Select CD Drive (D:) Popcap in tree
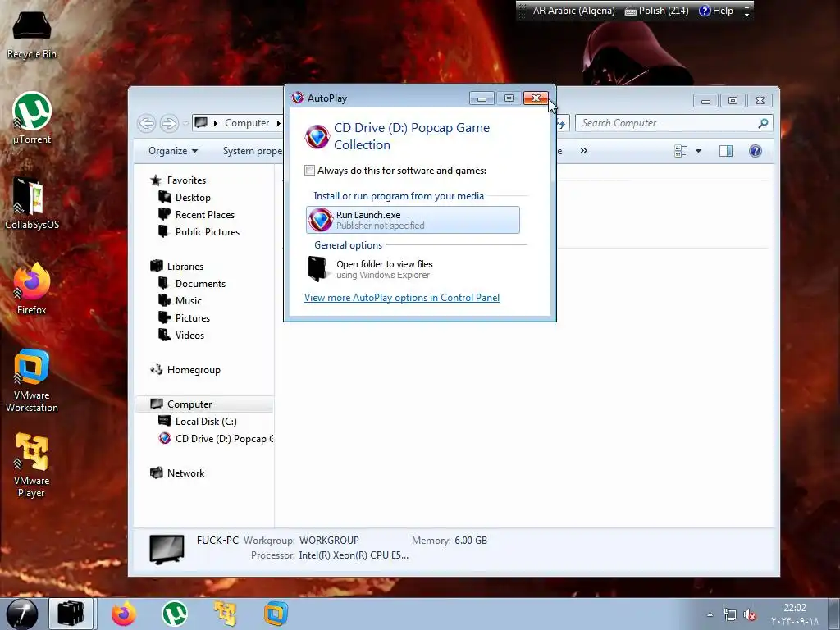840x630 pixels. click(216, 439)
